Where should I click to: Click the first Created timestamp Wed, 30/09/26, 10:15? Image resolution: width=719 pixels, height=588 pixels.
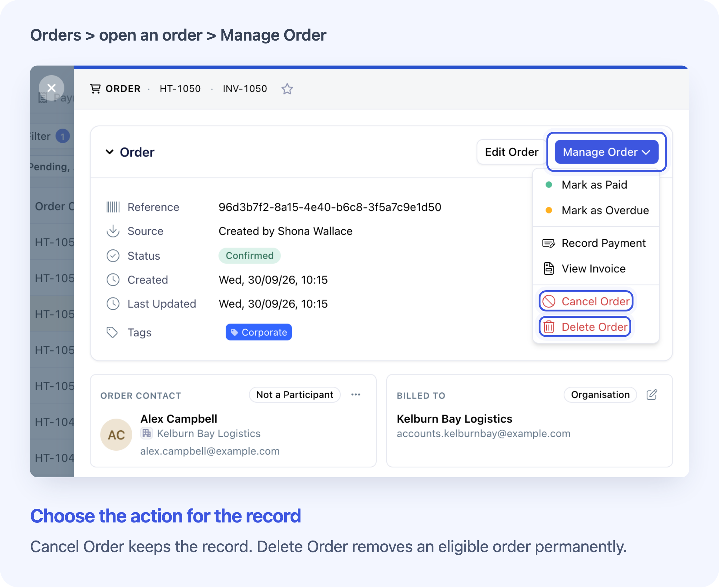point(273,280)
